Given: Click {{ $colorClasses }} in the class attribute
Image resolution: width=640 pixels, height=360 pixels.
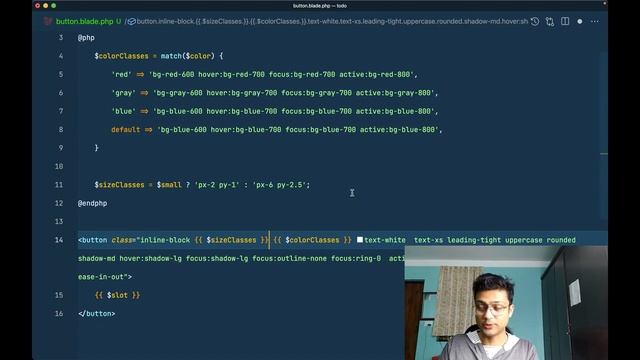Looking at the screenshot, I should pyautogui.click(x=312, y=240).
